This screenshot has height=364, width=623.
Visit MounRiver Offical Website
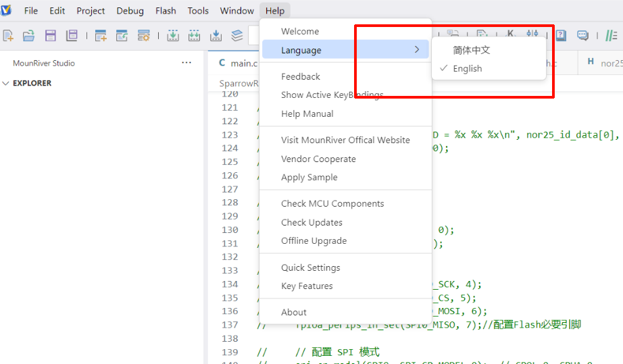pyautogui.click(x=345, y=140)
